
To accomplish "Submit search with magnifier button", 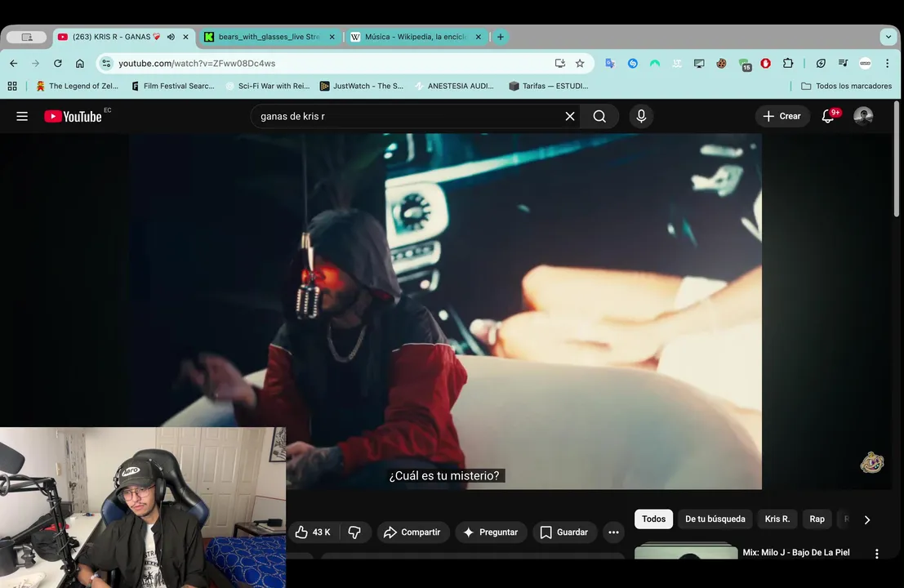I will coord(599,117).
